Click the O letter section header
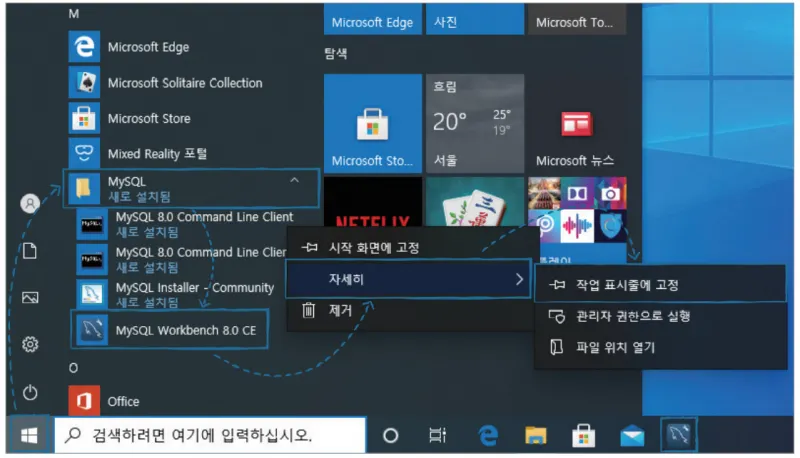The image size is (800, 458). [x=73, y=367]
